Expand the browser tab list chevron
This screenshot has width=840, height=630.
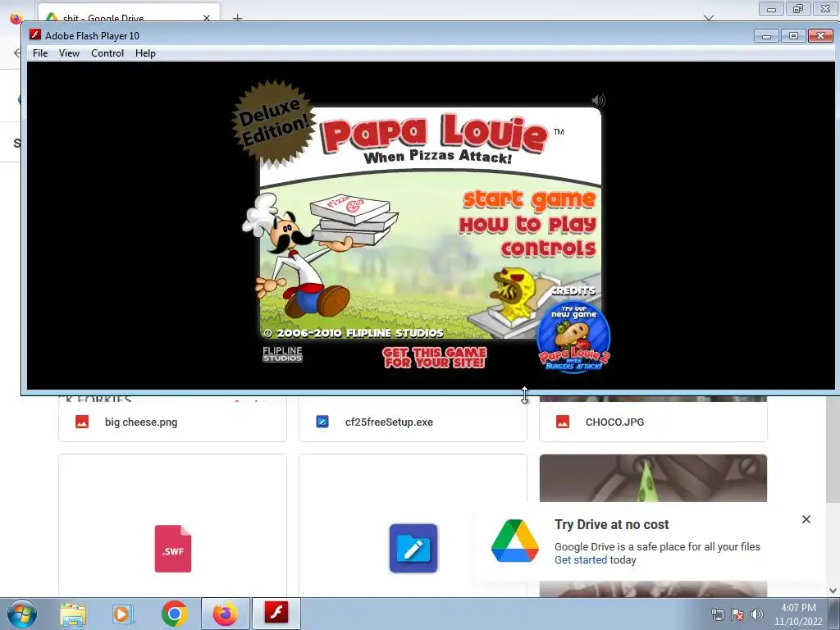coord(708,18)
